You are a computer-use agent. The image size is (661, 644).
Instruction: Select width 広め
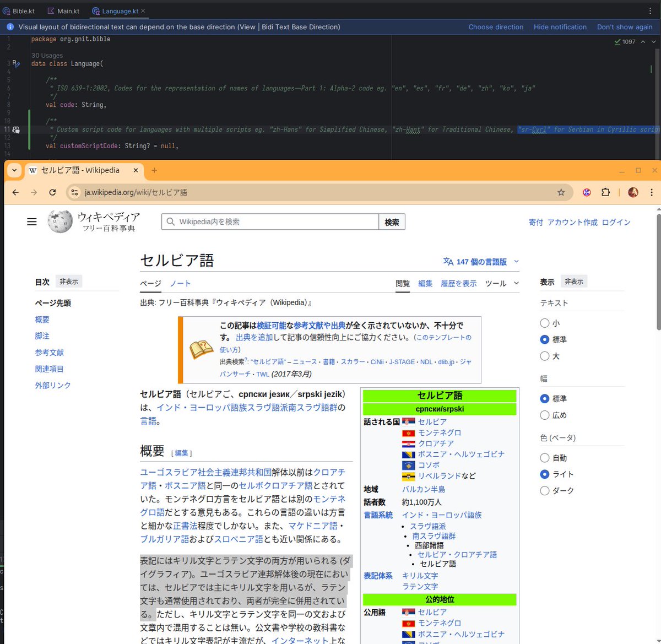(x=545, y=415)
